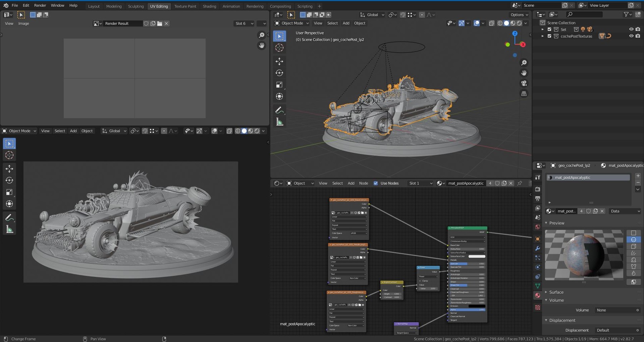
Task: Activate the Move tool in the viewport toolbar
Action: coord(279,61)
